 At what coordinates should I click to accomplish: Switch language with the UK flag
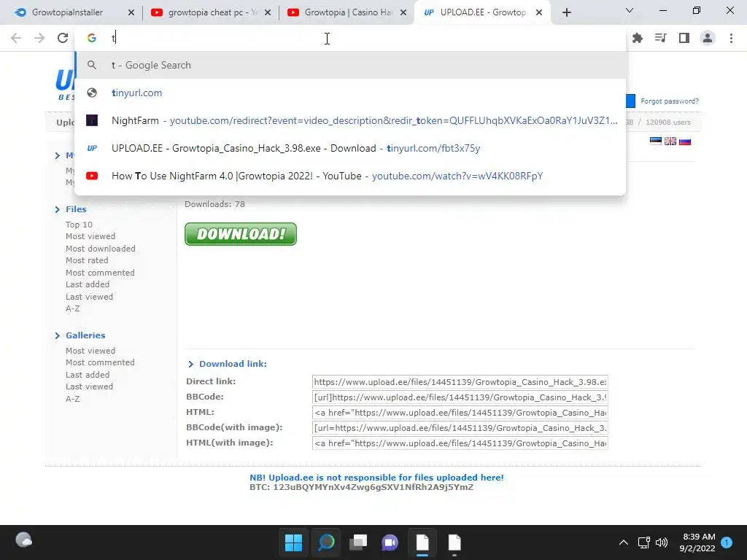pyautogui.click(x=670, y=141)
